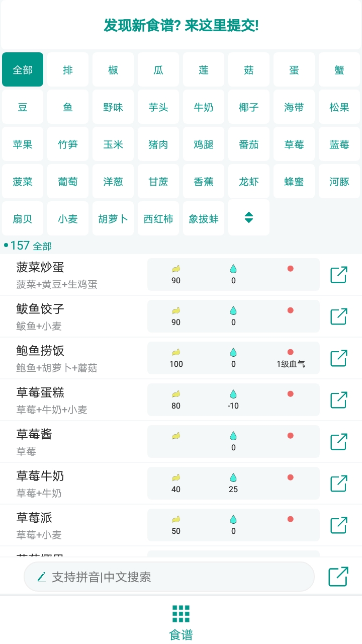Viewport: 362px width, 644px height.
Task: Select the 象拔蚌 filter button
Action: point(204,219)
